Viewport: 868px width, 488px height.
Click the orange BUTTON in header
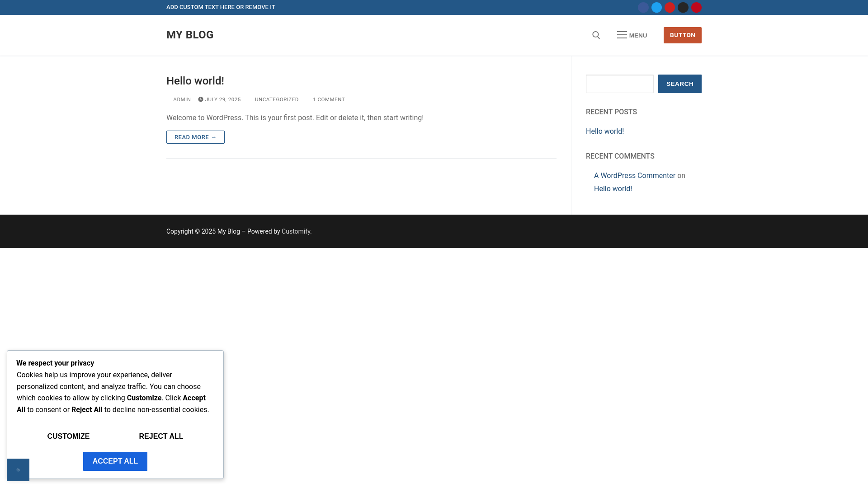[x=683, y=35]
